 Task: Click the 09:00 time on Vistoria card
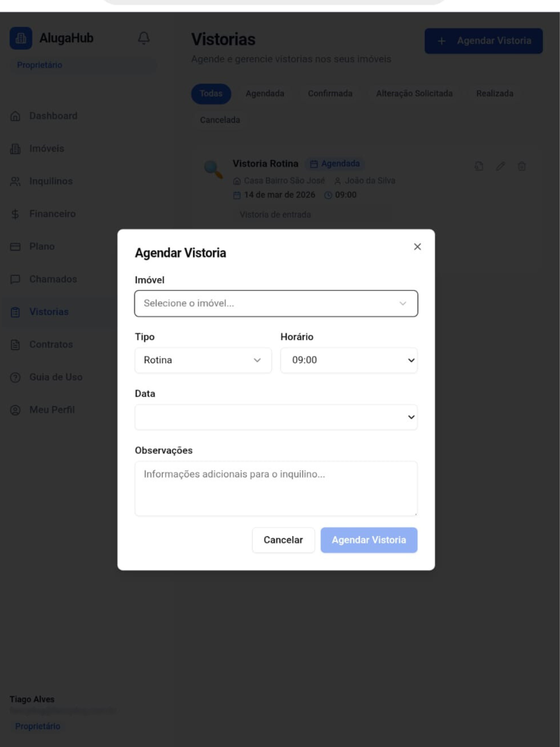[346, 195]
